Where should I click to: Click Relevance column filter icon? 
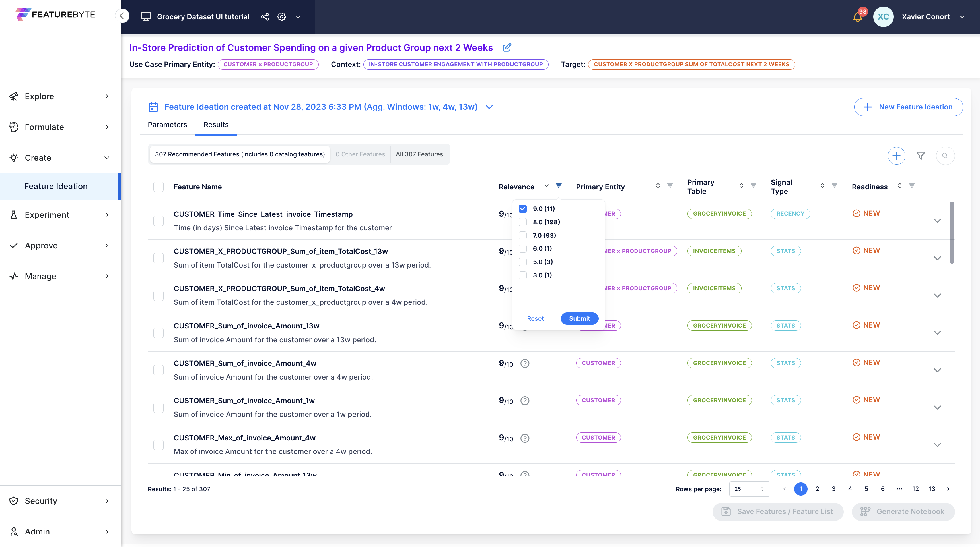click(559, 185)
